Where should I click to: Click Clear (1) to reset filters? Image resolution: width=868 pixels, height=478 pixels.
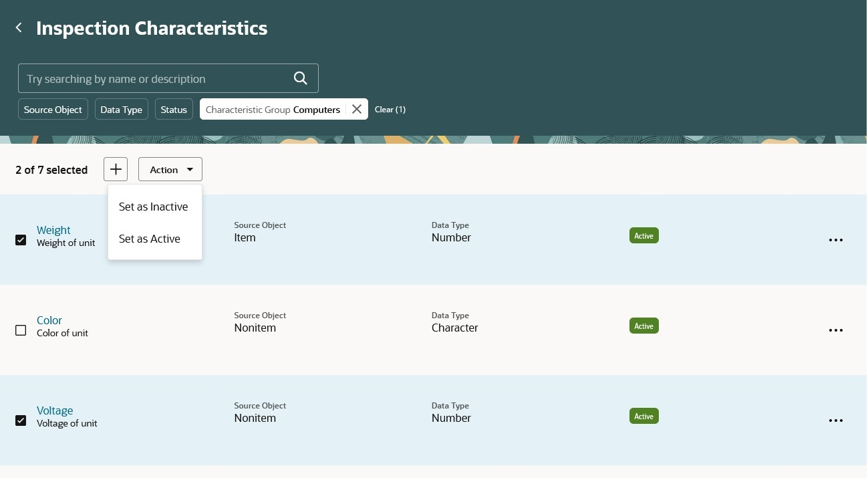[390, 110]
